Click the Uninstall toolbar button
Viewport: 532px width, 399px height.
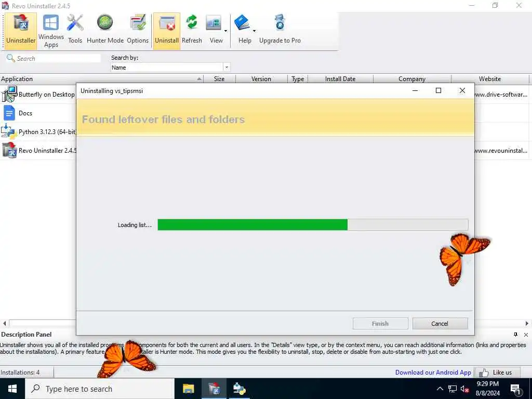click(167, 31)
